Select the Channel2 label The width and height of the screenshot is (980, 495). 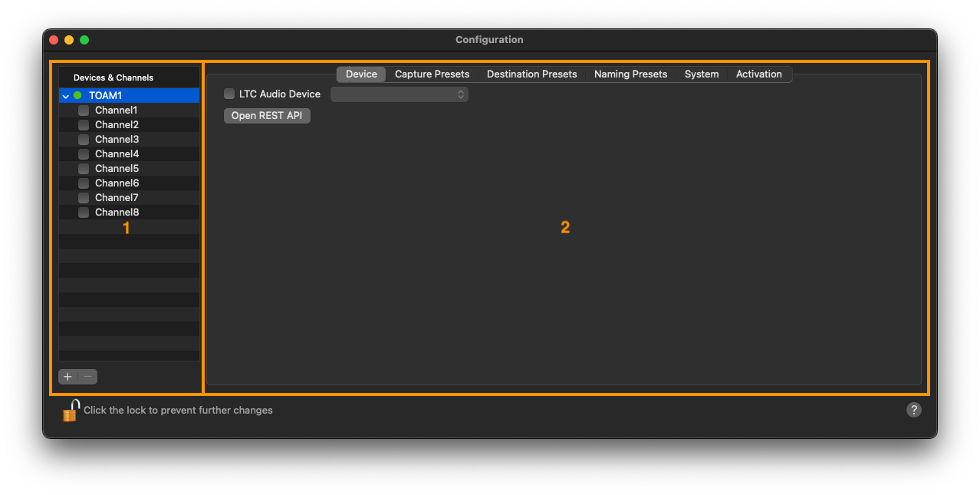[x=117, y=125]
